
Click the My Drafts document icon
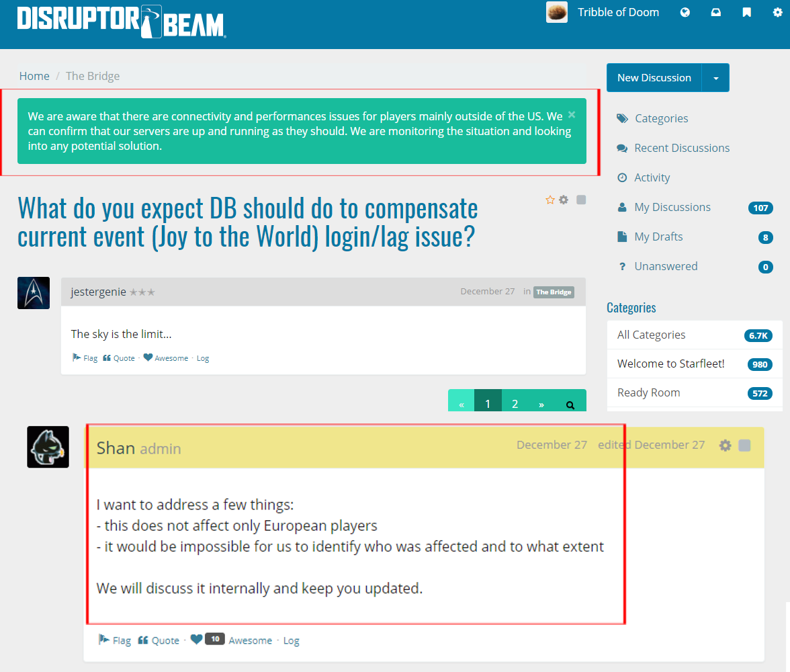pyautogui.click(x=622, y=237)
